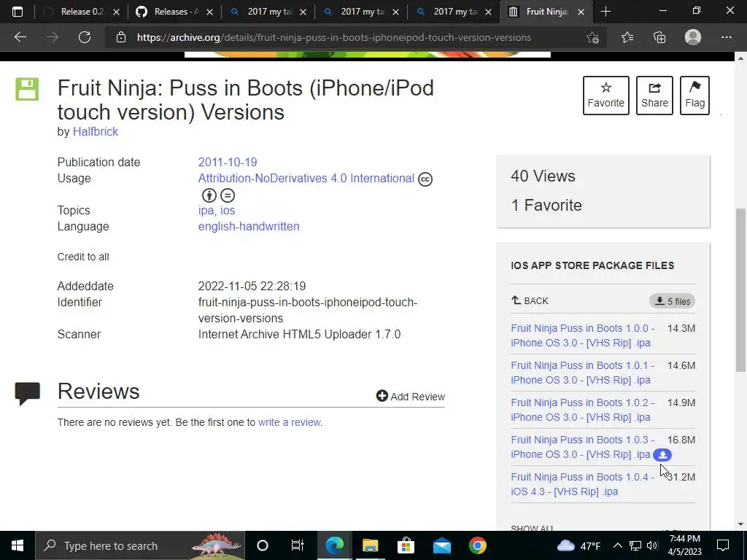Go BACK in the file list
This screenshot has height=560, width=747.
(530, 300)
